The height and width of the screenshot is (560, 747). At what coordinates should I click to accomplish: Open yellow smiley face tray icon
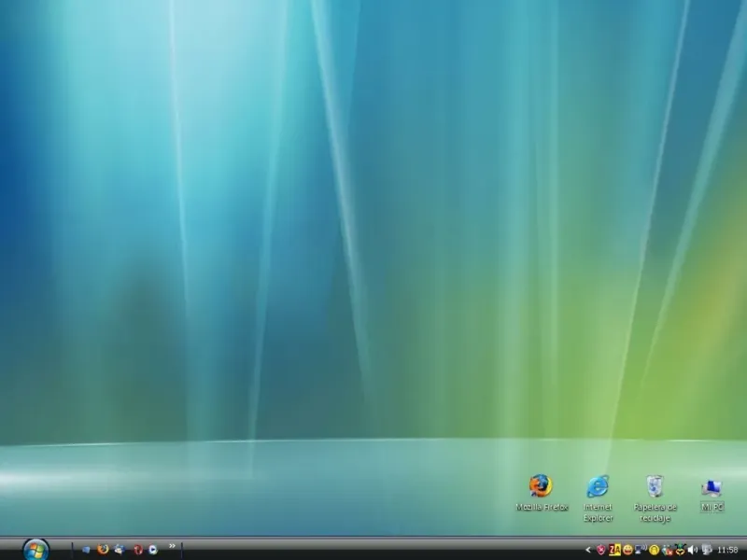tap(627, 550)
